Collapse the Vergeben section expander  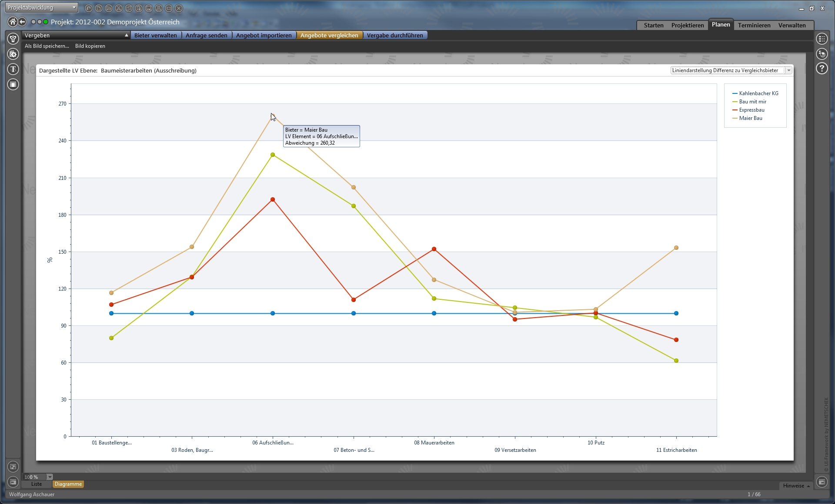click(127, 35)
